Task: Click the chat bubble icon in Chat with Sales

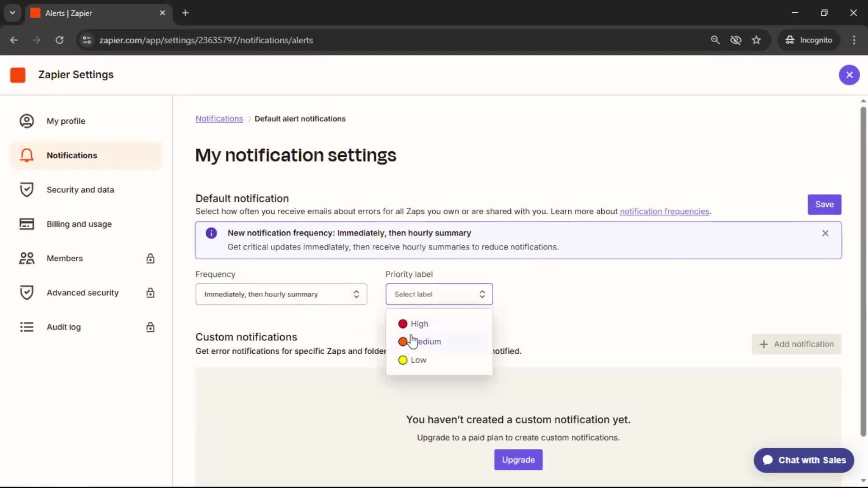Action: point(768,460)
